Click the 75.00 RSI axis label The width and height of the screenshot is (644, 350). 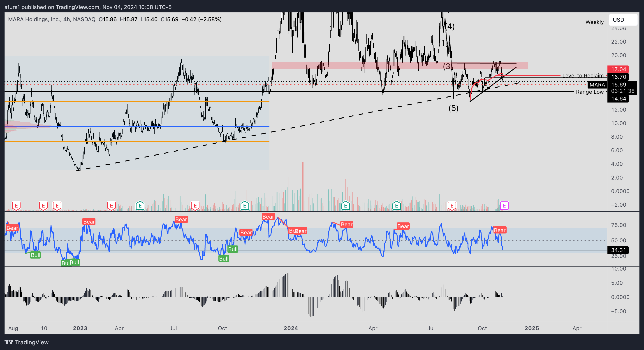pos(619,225)
